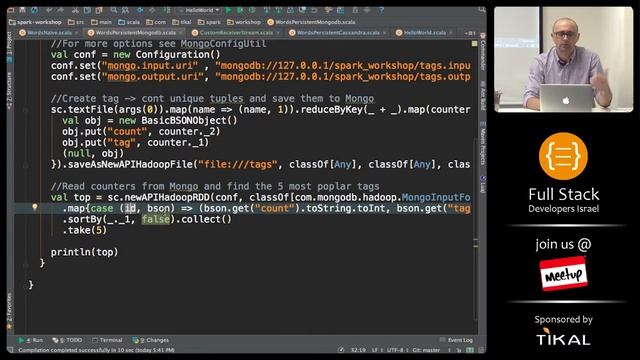The image size is (640, 360).
Task: Open the Event Log panel
Action: (x=456, y=340)
